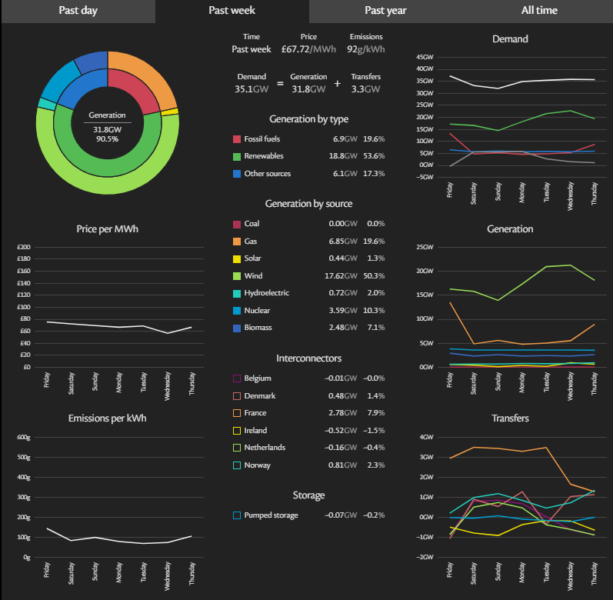Viewport: 613px width, 600px height.
Task: Click the Price per MWh chart title
Action: tap(106, 230)
